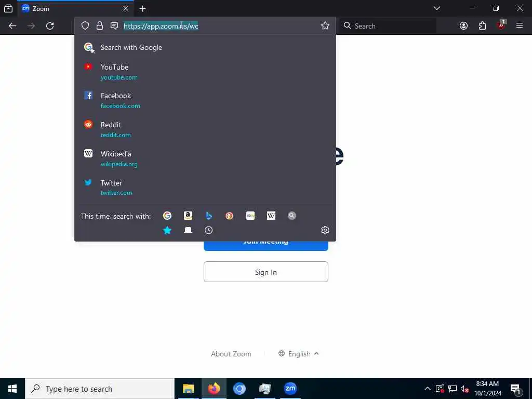Close the Zoom browser tab
This screenshot has height=399, width=532.
pos(126,8)
